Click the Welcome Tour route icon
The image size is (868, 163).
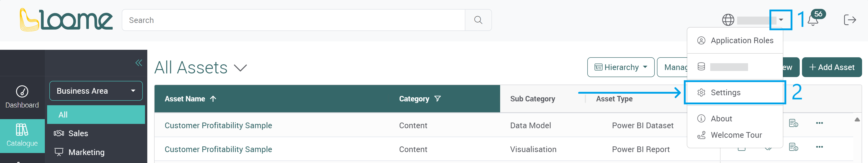click(701, 135)
